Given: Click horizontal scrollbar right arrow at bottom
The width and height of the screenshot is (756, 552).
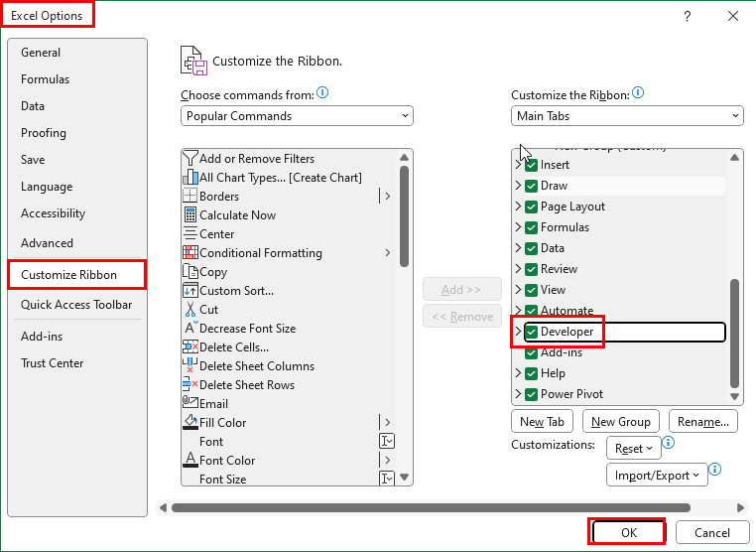Looking at the screenshot, I should [x=740, y=507].
